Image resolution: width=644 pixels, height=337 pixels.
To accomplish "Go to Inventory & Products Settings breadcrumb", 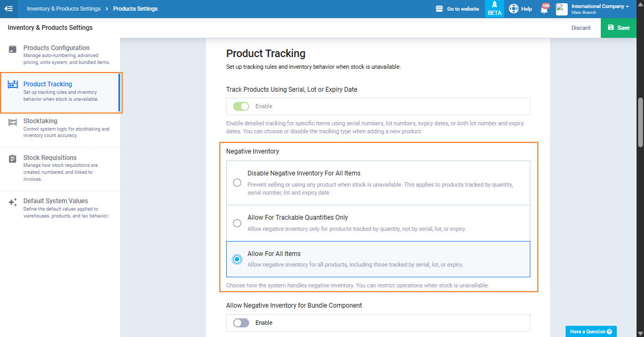I will [x=63, y=9].
